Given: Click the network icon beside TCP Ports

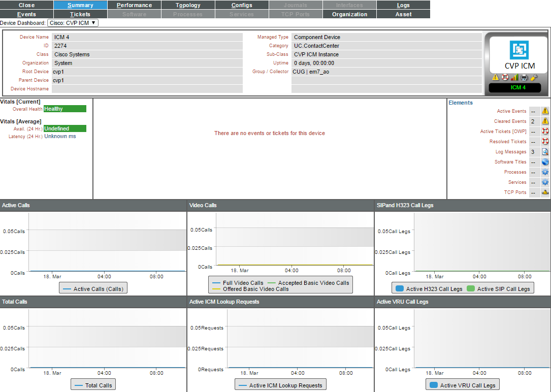Looking at the screenshot, I should pyautogui.click(x=545, y=192).
